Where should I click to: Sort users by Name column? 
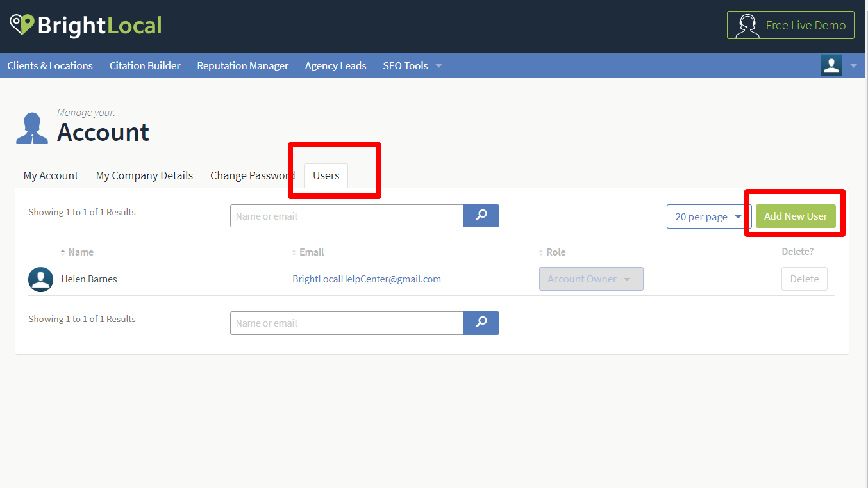pyautogui.click(x=77, y=252)
